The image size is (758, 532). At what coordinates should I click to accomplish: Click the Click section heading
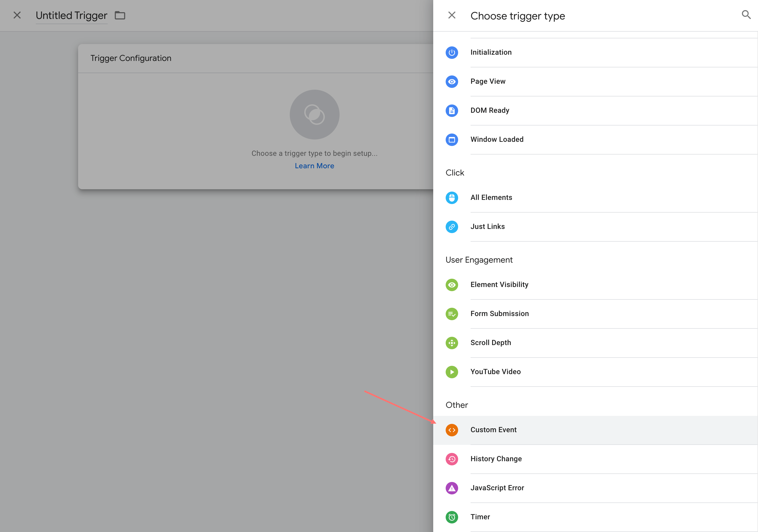(x=454, y=173)
